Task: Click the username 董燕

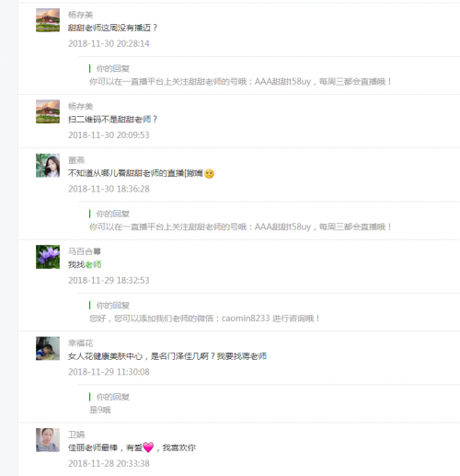Action: click(76, 160)
